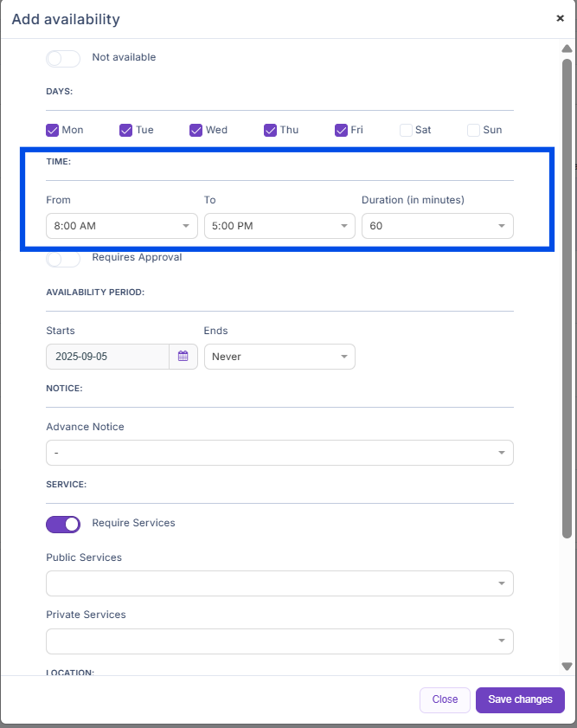Uncheck the Wed checkbox
The width and height of the screenshot is (577, 728).
click(196, 130)
